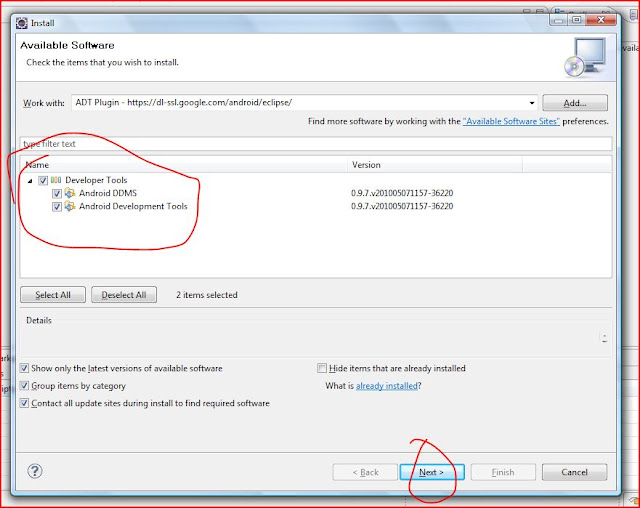Disable Contact all update sites checkbox
640x508 pixels.
click(x=24, y=403)
